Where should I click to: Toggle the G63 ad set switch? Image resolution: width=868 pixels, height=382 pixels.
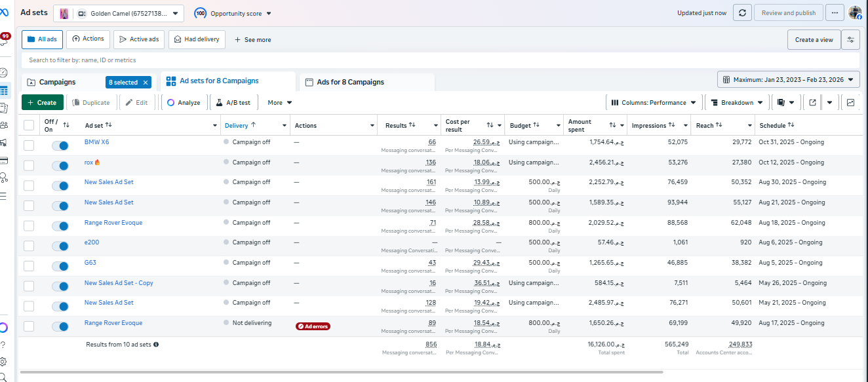pyautogui.click(x=60, y=266)
